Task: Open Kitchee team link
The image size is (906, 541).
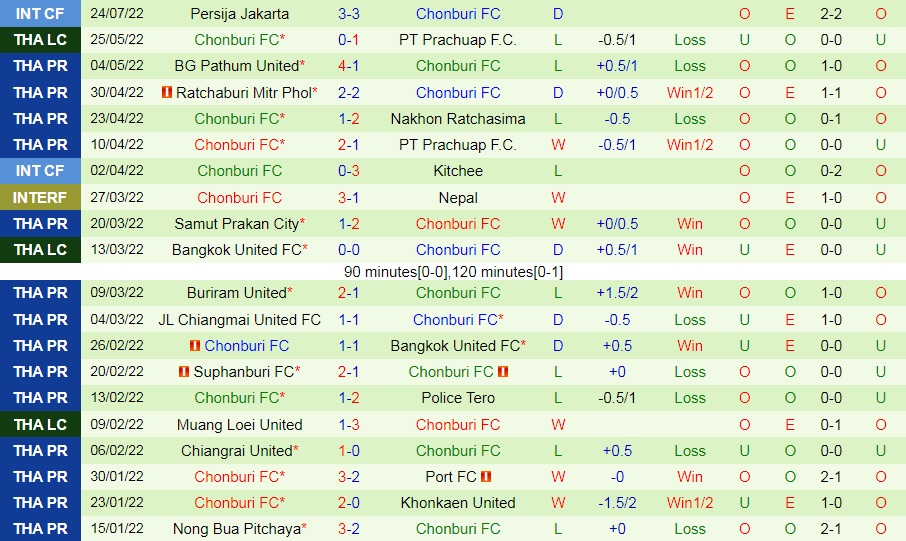Action: pyautogui.click(x=458, y=171)
